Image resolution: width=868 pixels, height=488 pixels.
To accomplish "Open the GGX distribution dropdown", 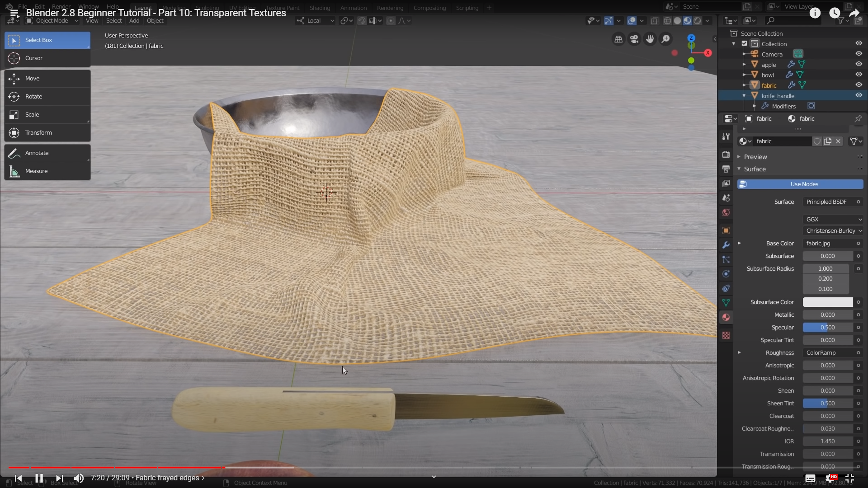I will [833, 219].
